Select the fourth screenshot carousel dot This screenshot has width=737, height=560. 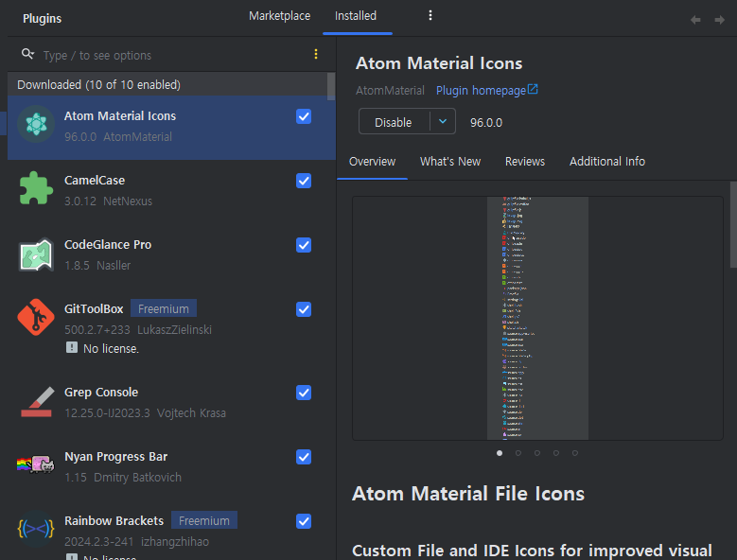pos(556,453)
